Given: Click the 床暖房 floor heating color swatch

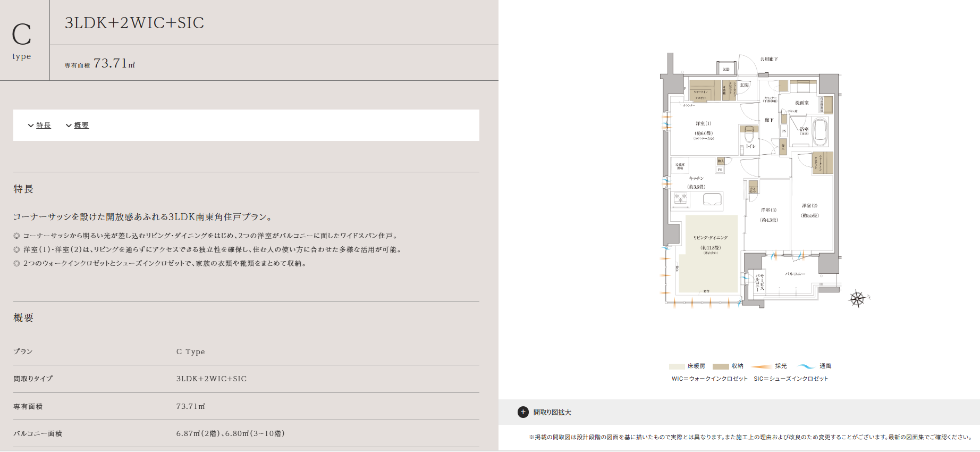Looking at the screenshot, I should pos(677,366).
